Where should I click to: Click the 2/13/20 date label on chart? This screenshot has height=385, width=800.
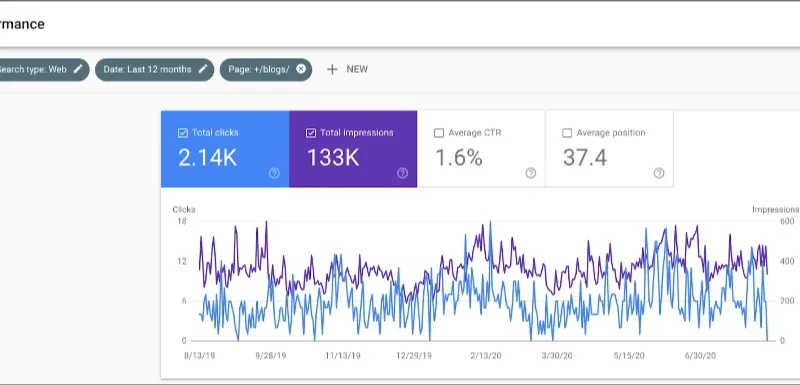486,355
